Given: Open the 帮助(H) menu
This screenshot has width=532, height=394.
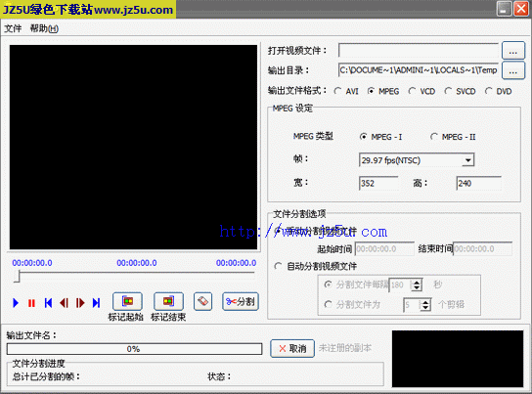Looking at the screenshot, I should (x=44, y=28).
